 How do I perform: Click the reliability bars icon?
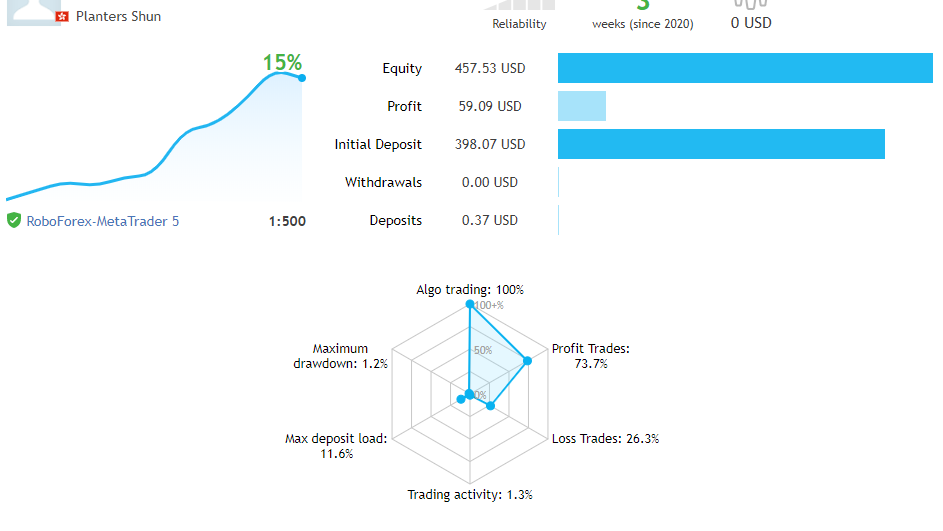point(520,5)
